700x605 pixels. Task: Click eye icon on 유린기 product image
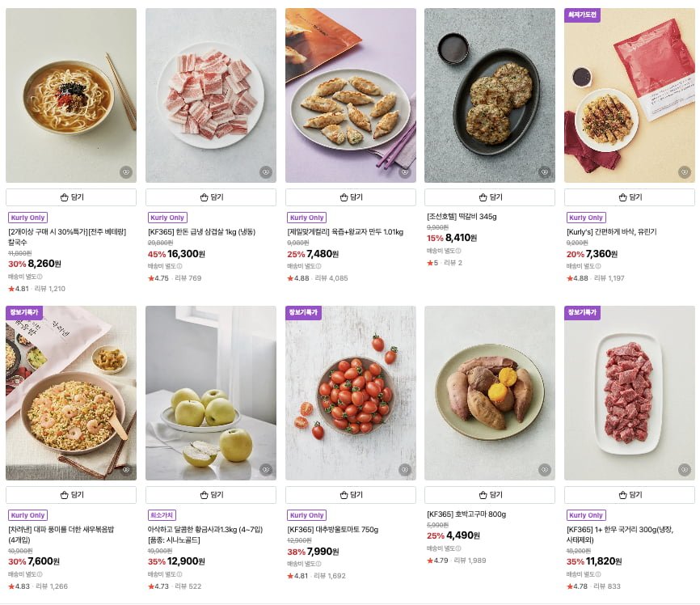click(x=685, y=171)
